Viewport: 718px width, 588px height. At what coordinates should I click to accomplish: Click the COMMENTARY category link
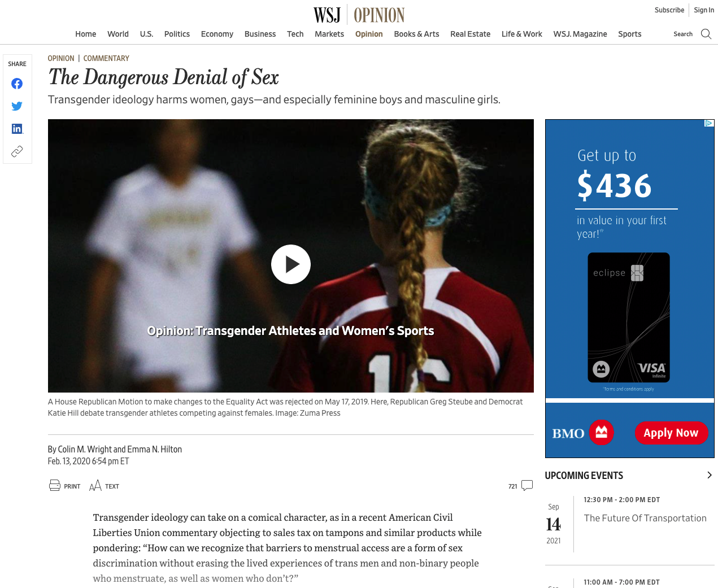106,58
